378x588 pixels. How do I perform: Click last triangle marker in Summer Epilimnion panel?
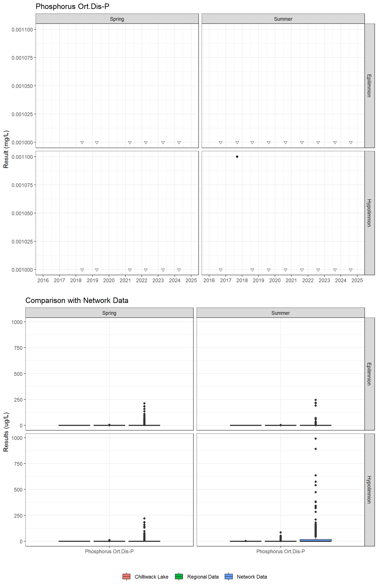(x=351, y=143)
